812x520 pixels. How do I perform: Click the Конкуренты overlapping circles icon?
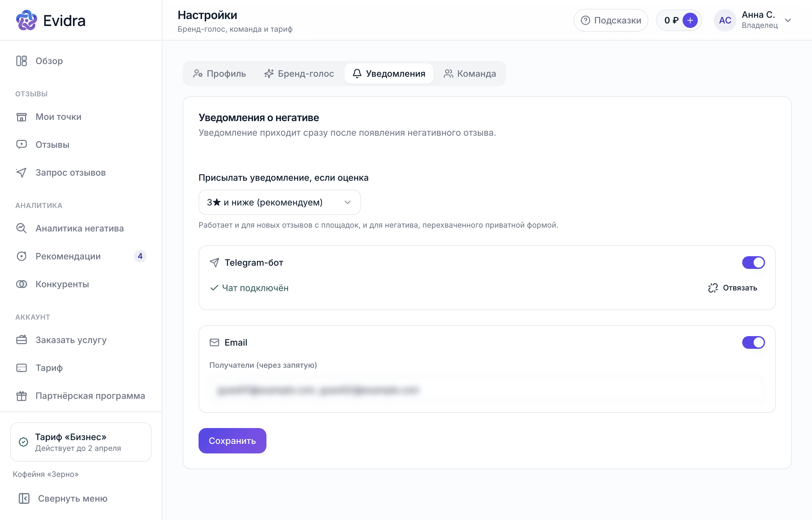(22, 284)
